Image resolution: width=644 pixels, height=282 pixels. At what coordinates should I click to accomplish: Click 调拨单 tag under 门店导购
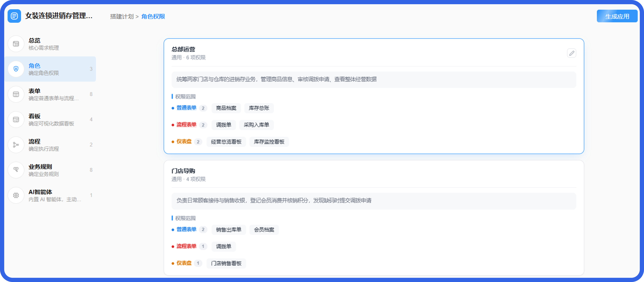coord(224,246)
